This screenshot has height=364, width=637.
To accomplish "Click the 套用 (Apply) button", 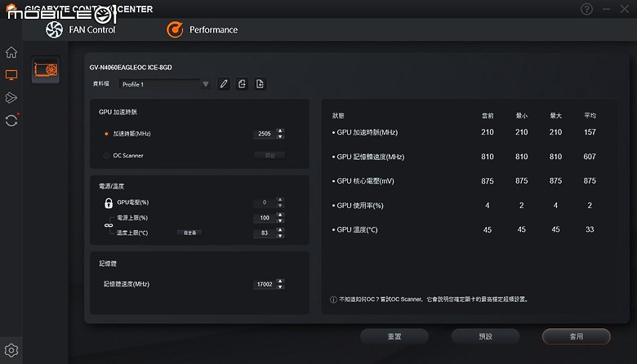I will click(576, 336).
